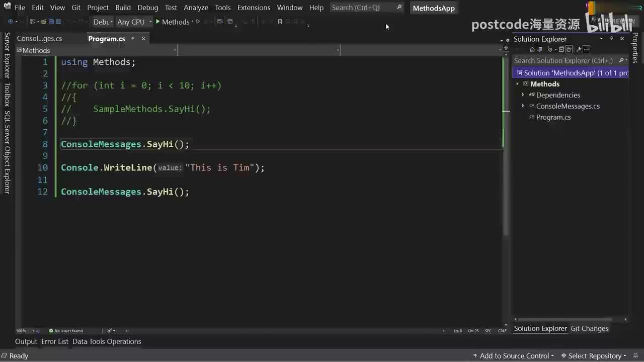Click the New Project toolbar icon
The width and height of the screenshot is (644, 362).
33,22
